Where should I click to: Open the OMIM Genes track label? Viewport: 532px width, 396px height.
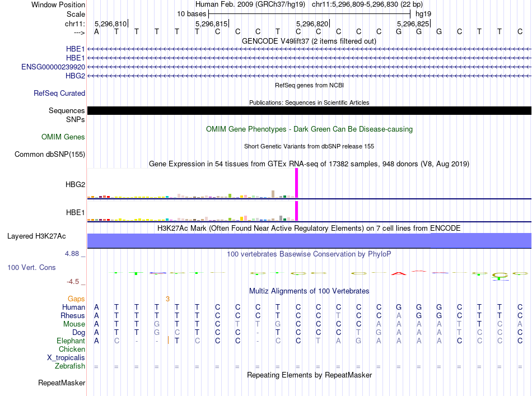[63, 137]
